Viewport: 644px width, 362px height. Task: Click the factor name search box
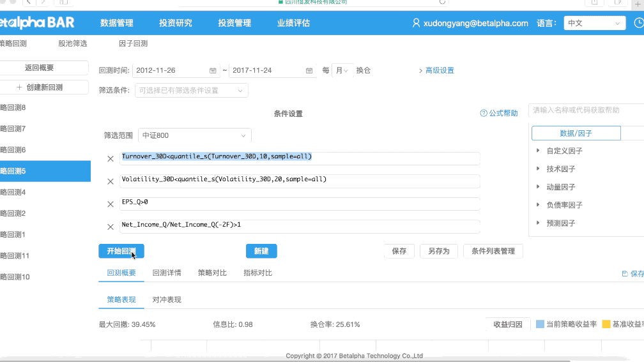click(x=586, y=110)
